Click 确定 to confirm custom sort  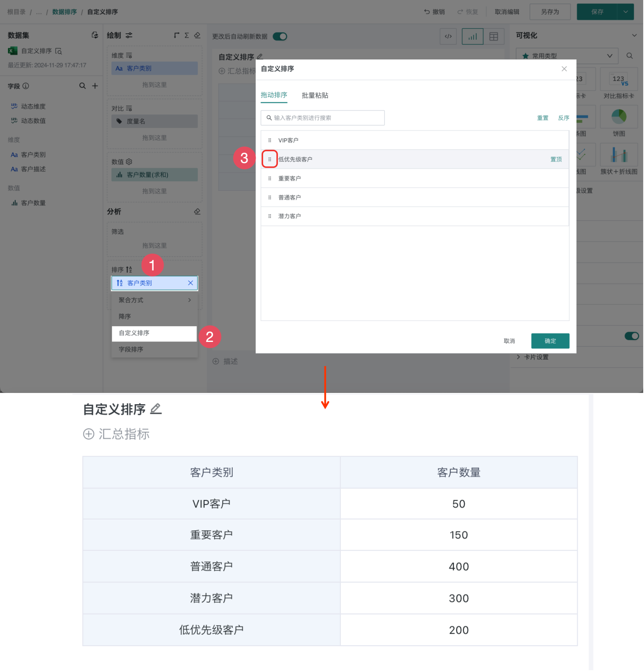coord(550,341)
